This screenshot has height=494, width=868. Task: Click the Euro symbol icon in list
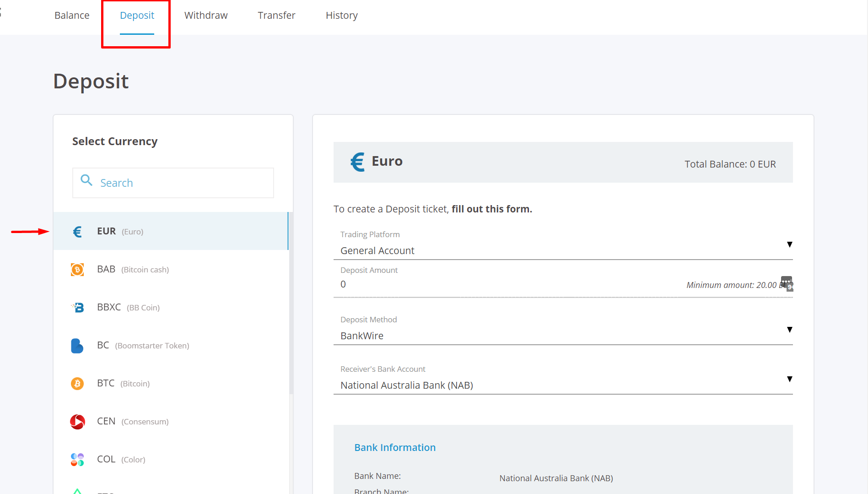(77, 232)
